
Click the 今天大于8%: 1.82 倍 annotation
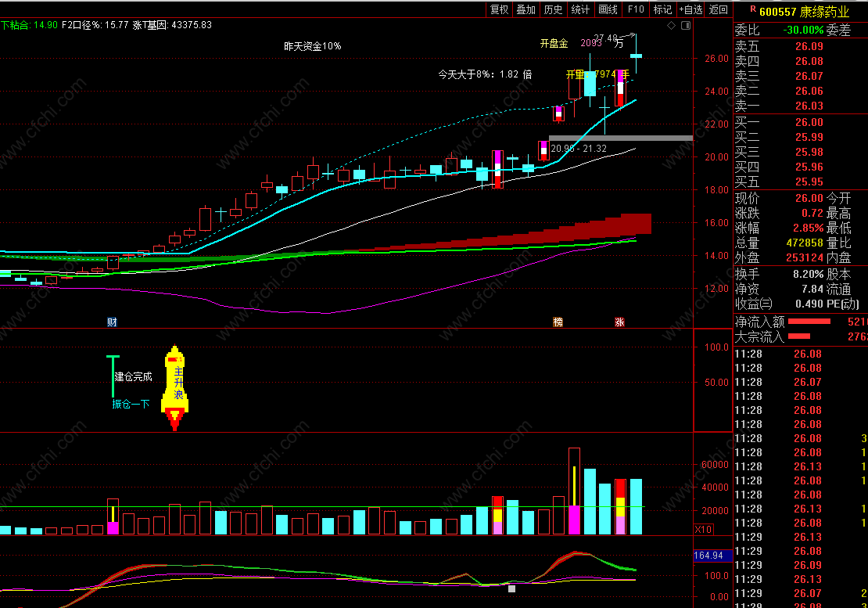(485, 74)
